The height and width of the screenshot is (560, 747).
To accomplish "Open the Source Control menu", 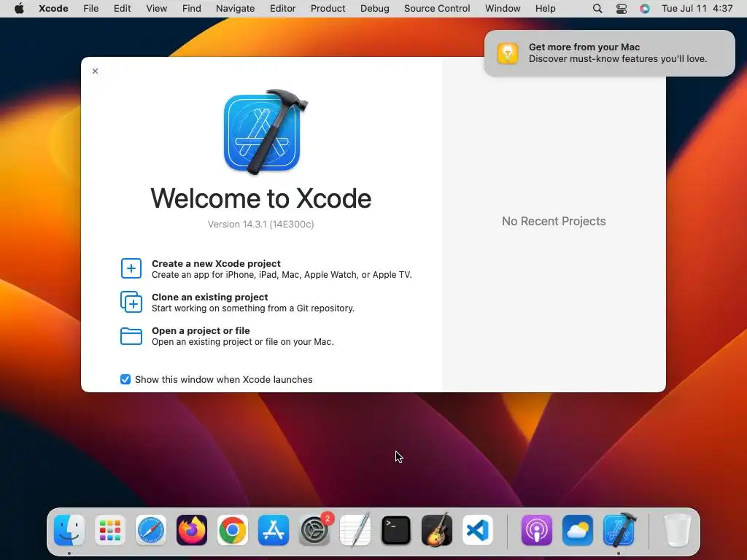I will tap(437, 9).
